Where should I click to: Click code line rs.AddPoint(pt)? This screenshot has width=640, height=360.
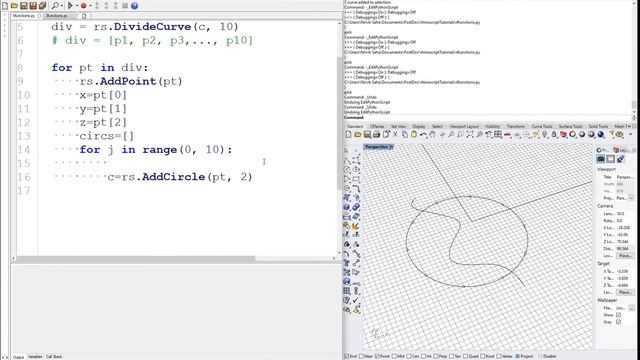pyautogui.click(x=131, y=81)
